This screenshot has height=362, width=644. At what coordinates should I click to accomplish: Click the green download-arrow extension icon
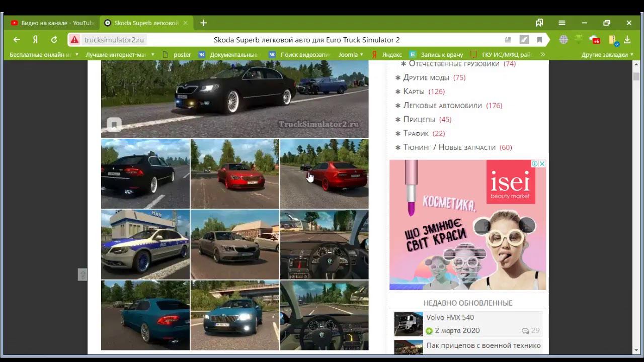(x=579, y=40)
